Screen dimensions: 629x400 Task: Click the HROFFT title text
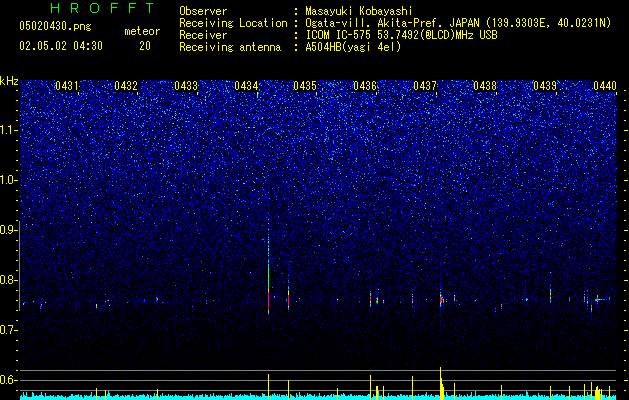point(102,8)
